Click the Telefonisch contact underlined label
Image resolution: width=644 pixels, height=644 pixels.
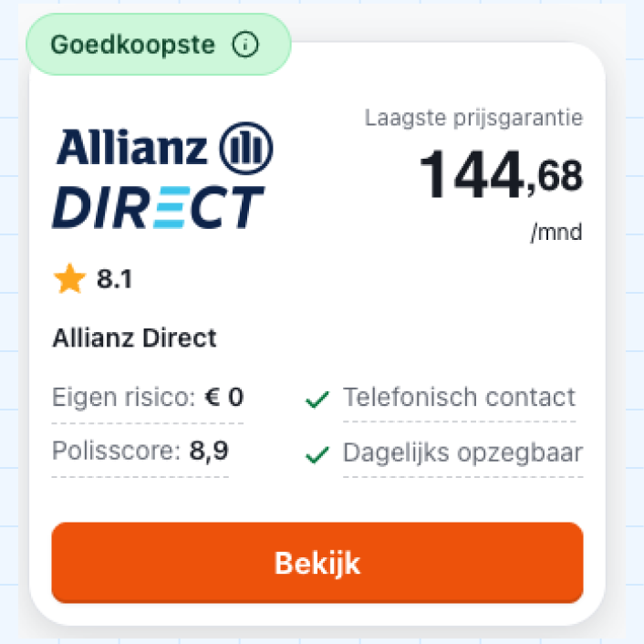459,398
